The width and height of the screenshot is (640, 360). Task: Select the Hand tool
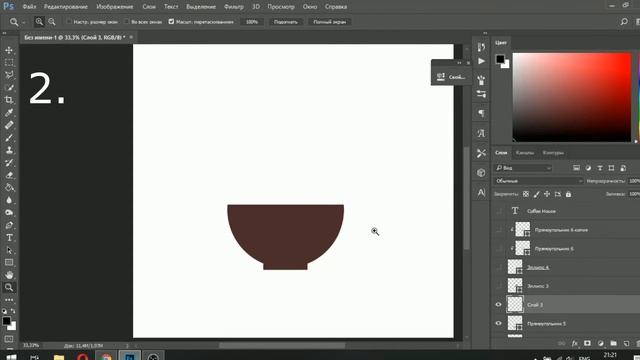click(x=9, y=275)
